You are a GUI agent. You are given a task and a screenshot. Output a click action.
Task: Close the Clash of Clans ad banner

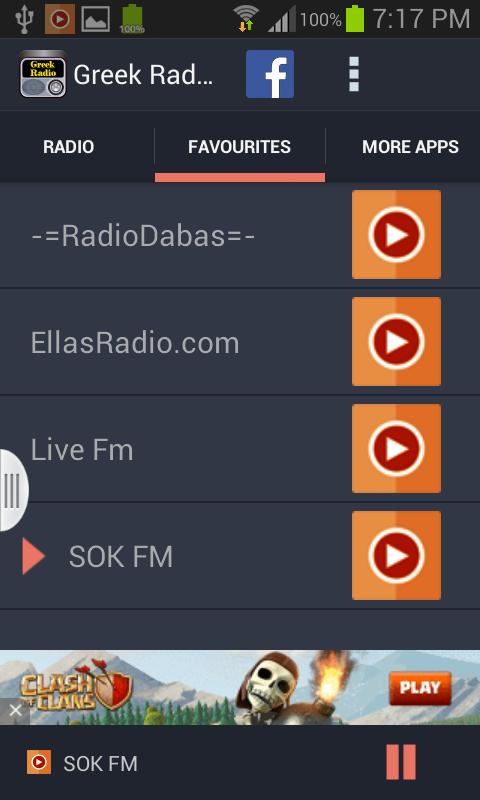[x=15, y=711]
